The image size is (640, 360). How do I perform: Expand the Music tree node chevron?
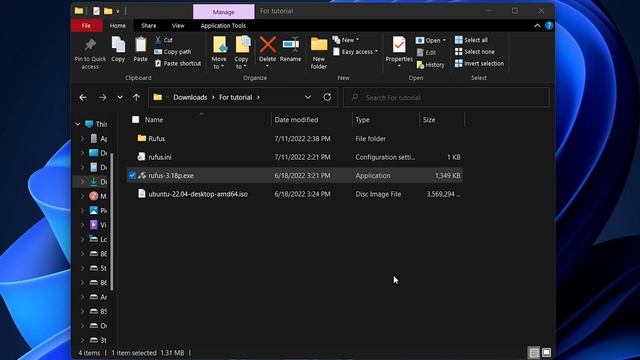point(82,196)
